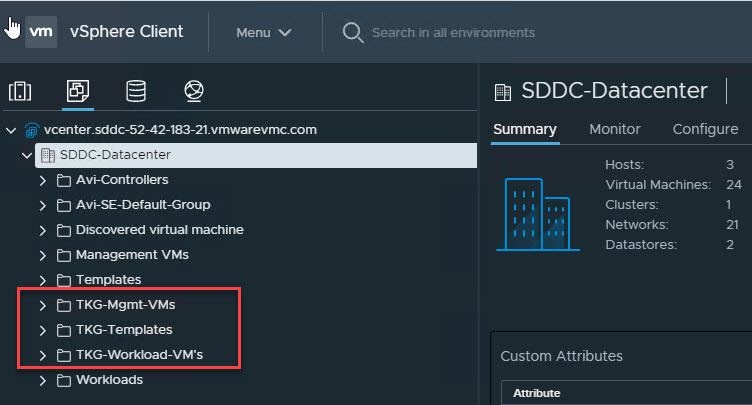Select the Workloads folder
752x405 pixels.
coord(109,380)
